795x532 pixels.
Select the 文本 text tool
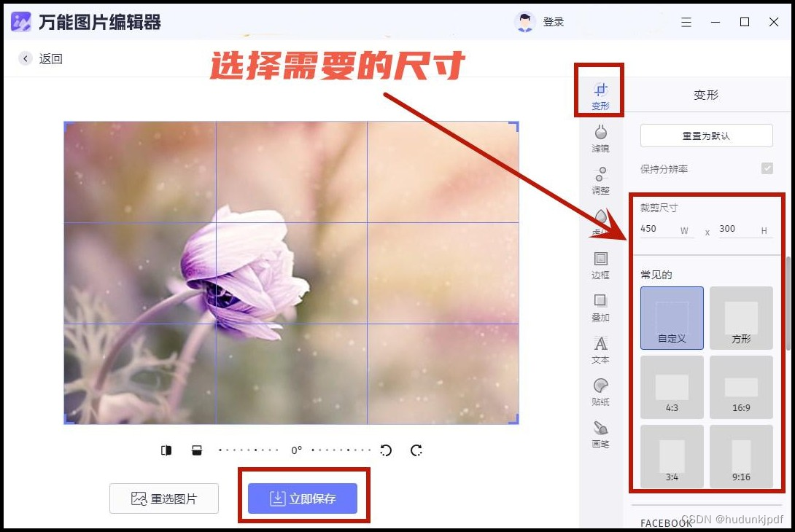point(600,351)
